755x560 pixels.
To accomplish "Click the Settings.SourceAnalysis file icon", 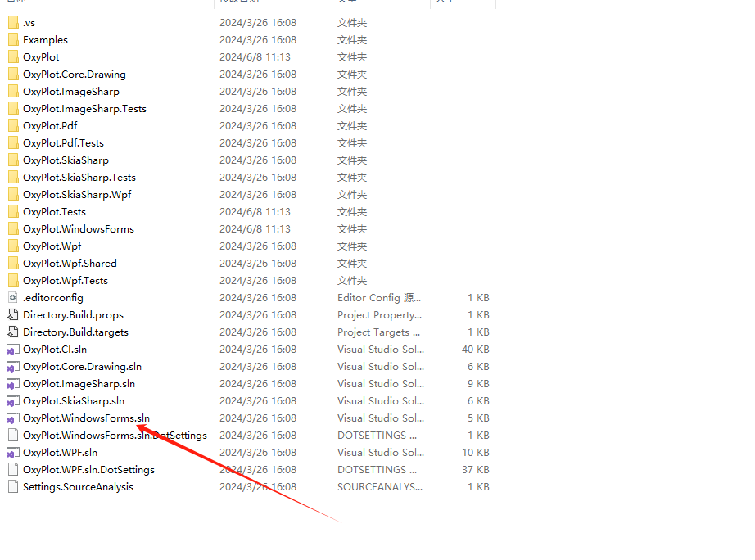I will (13, 487).
